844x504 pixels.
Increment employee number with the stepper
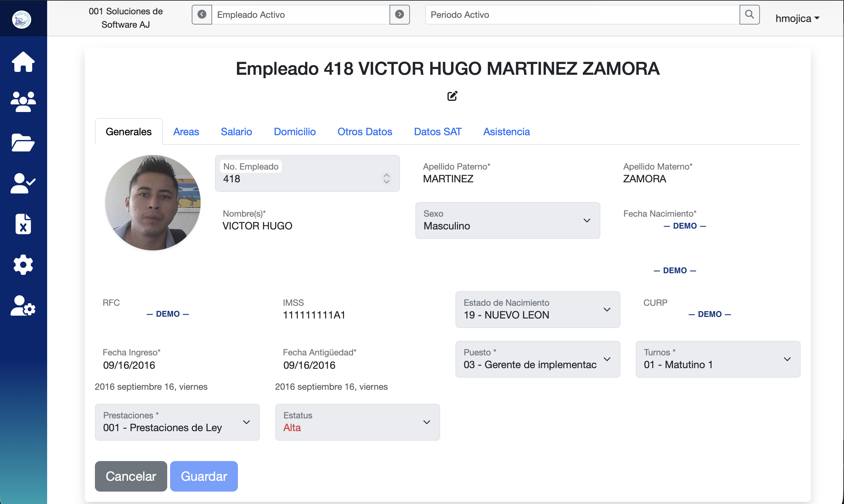tap(386, 175)
